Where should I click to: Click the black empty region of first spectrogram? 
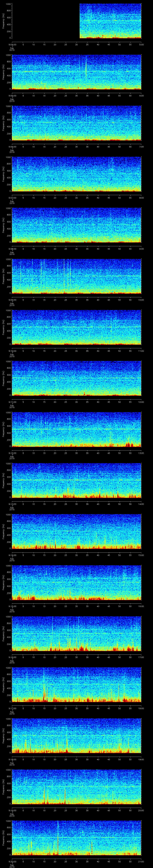click(x=45, y=21)
